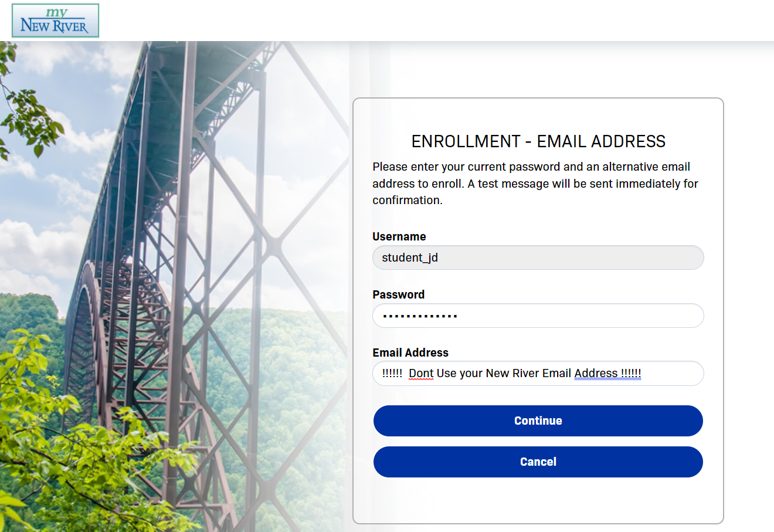Click the enrollment instructions paragraph
The width and height of the screenshot is (774, 532).
535,184
